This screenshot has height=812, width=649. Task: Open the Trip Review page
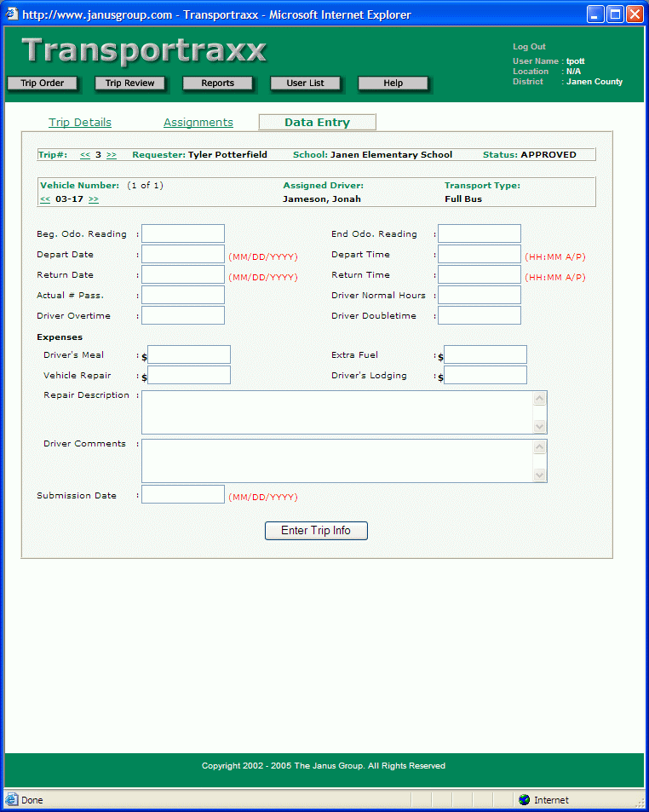130,83
